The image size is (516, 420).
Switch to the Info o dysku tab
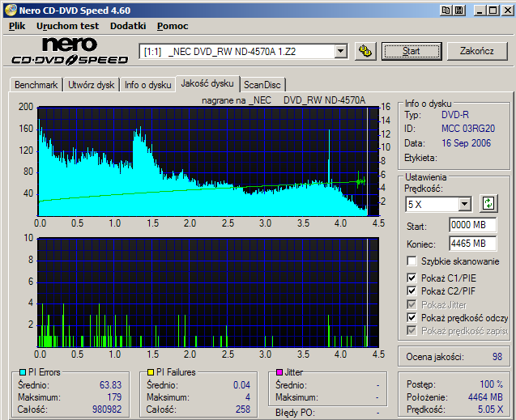point(147,85)
